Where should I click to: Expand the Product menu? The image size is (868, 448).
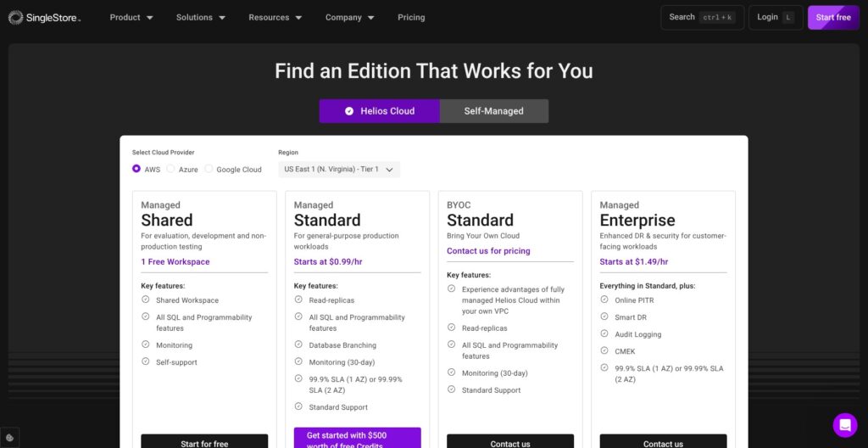pyautogui.click(x=131, y=17)
